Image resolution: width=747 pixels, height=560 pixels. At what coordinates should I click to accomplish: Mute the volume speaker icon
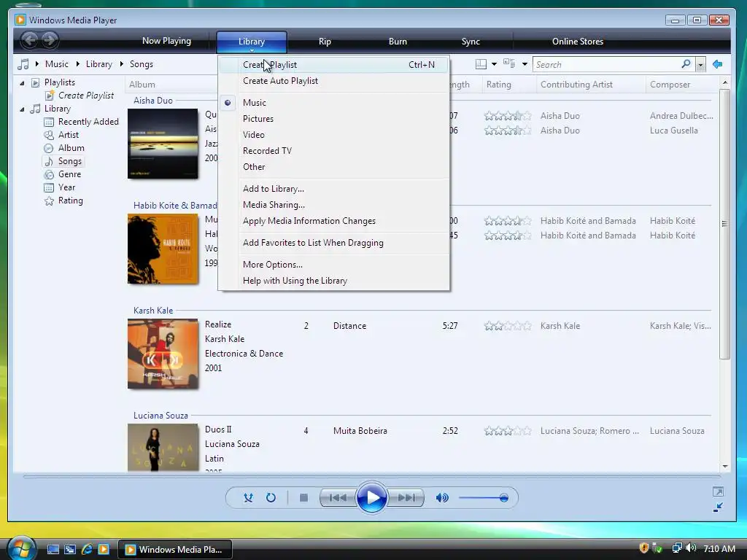[x=442, y=498]
